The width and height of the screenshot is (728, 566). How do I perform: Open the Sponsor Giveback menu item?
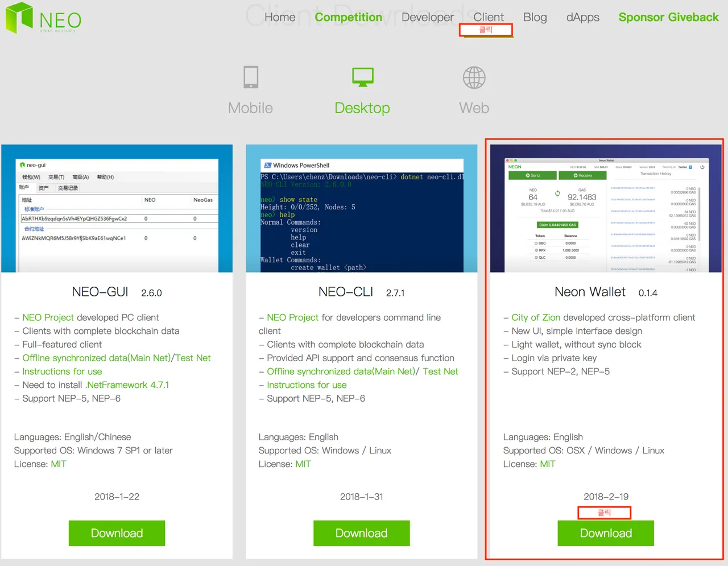[669, 17]
